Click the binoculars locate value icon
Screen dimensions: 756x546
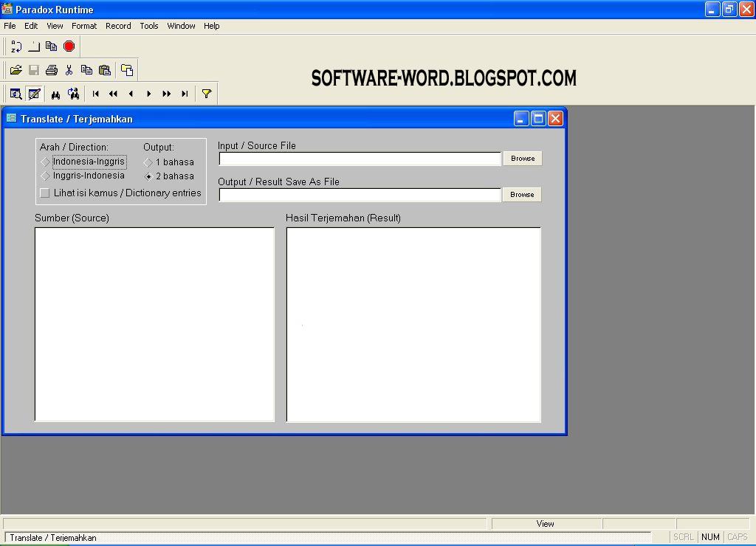click(x=56, y=94)
